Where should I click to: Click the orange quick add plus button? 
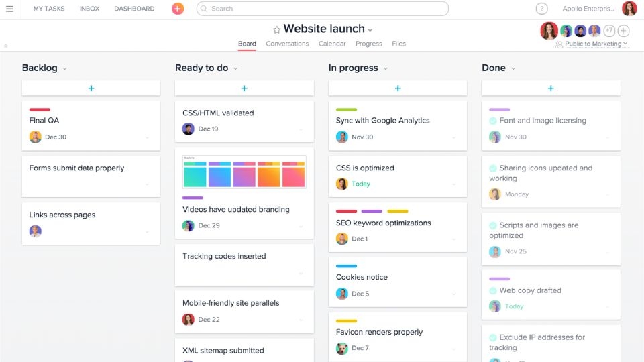pos(178,9)
